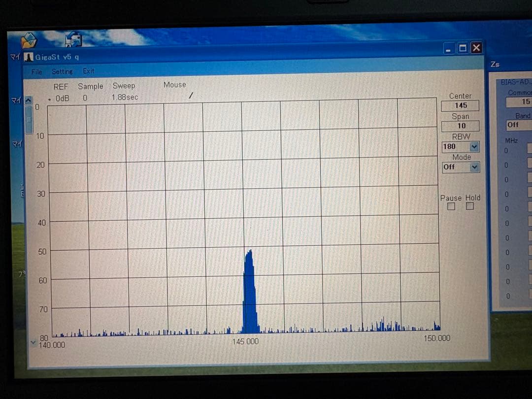Screen dimensions: 532x399
Task: Open the File menu
Action: point(37,72)
